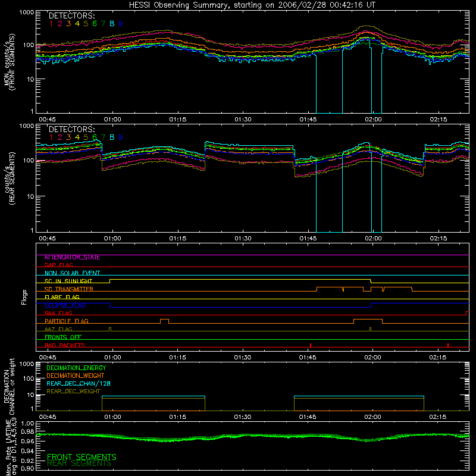Click the SC_TRANSMITTER flag label
Image resolution: width=476 pixels, height=476 pixels.
[x=69, y=289]
